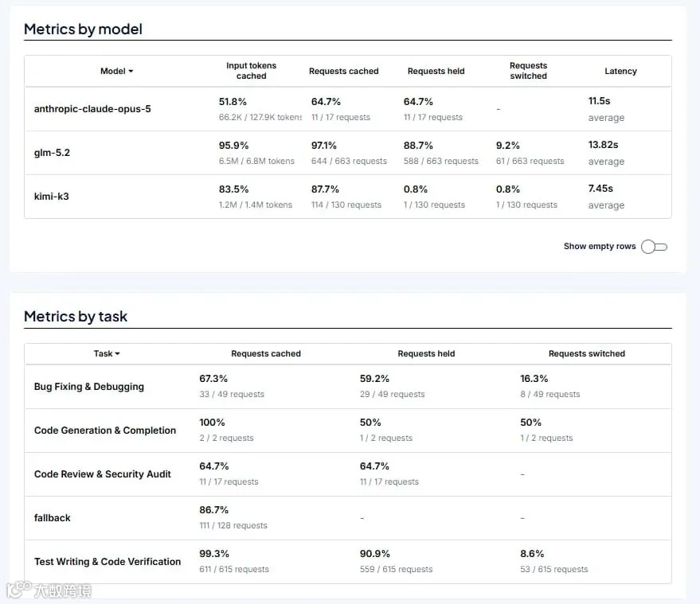Select the fallback task row

(x=348, y=518)
